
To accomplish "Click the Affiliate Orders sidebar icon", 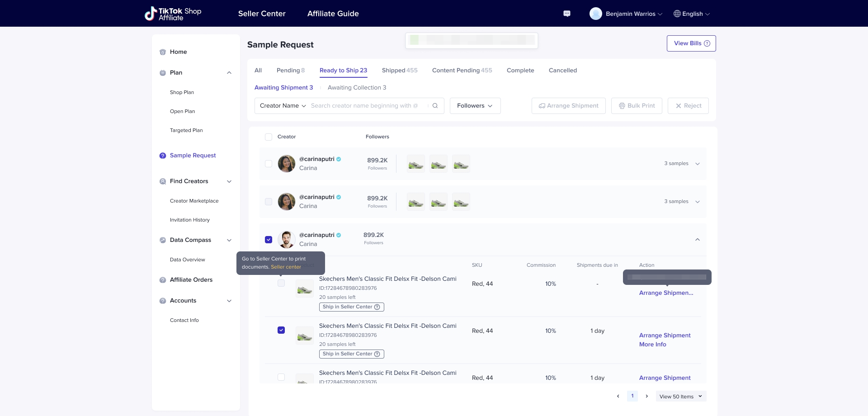I will pyautogui.click(x=163, y=280).
